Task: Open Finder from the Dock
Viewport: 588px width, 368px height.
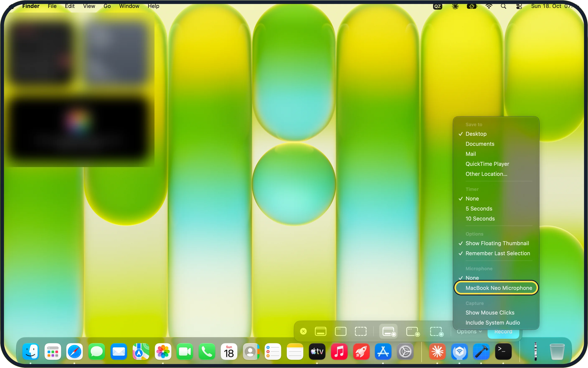Action: [31, 352]
